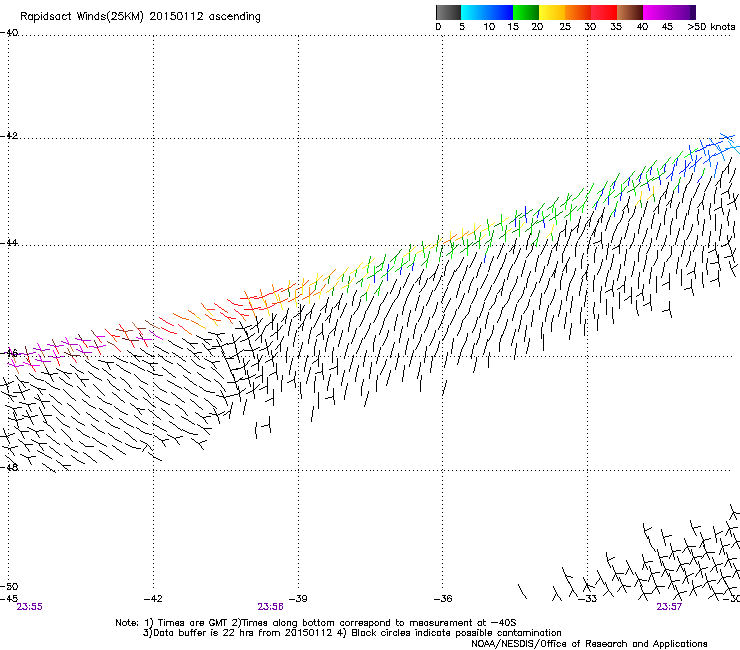
Task: Click the gray 0-5 knots color swatch
Action: (x=448, y=12)
